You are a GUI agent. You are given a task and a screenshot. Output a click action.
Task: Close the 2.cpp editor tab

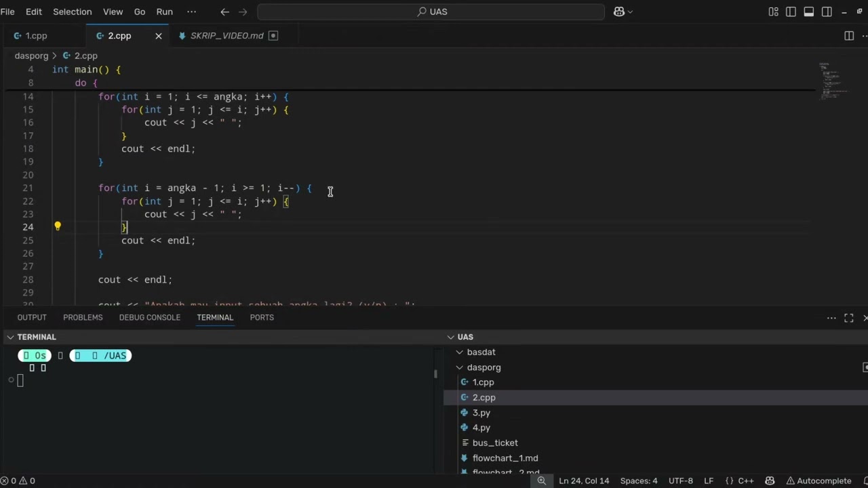click(159, 36)
